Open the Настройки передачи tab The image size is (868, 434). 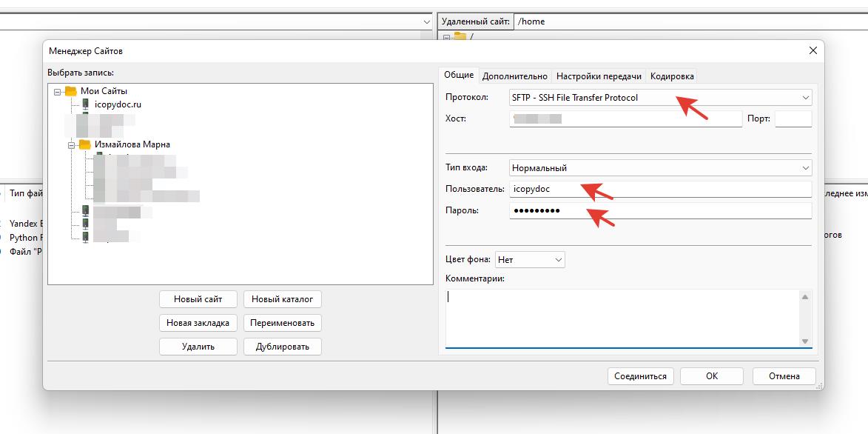point(599,76)
